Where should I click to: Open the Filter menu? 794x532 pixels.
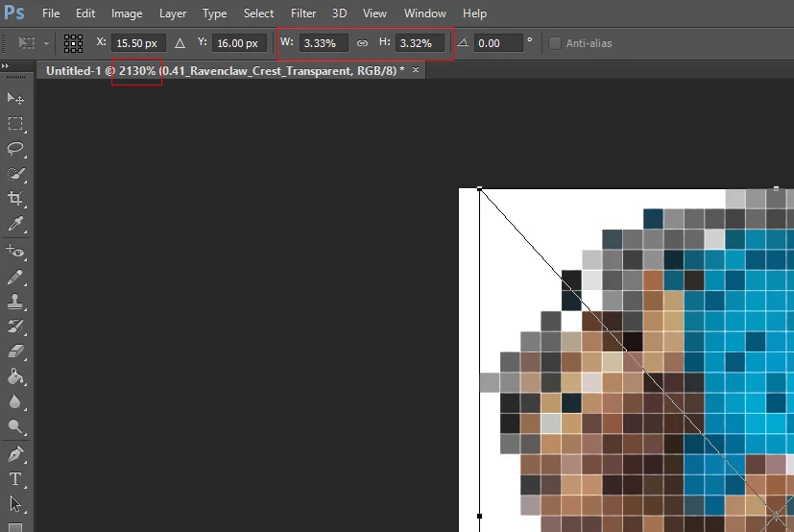pos(303,13)
